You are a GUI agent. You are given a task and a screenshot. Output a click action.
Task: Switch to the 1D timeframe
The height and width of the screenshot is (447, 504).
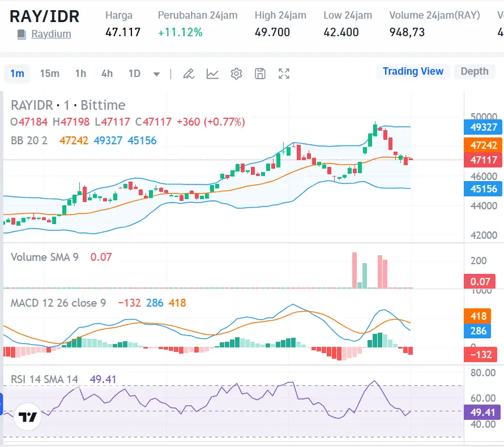pyautogui.click(x=133, y=74)
